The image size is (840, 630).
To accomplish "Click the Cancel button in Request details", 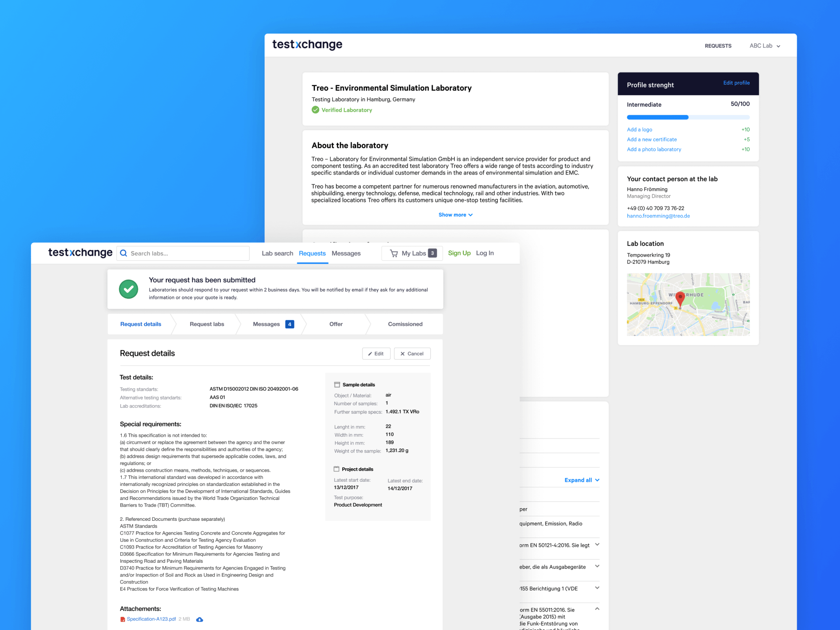I will pos(412,354).
